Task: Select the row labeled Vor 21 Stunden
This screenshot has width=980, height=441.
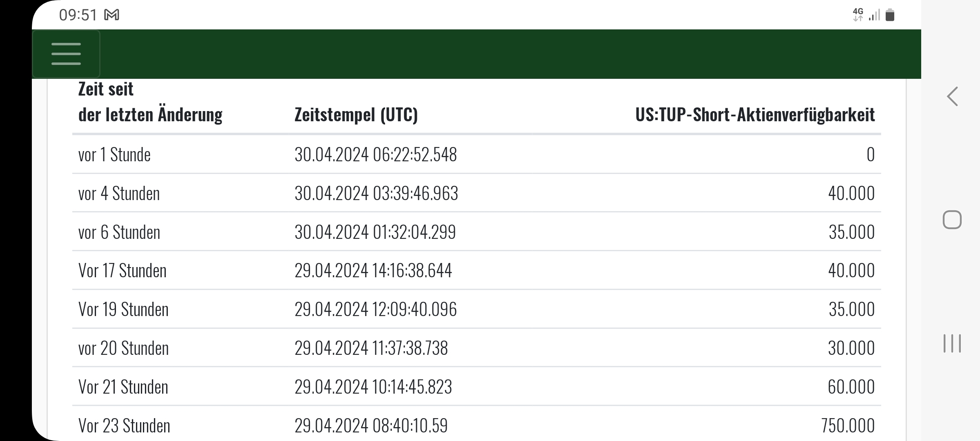Action: tap(123, 386)
